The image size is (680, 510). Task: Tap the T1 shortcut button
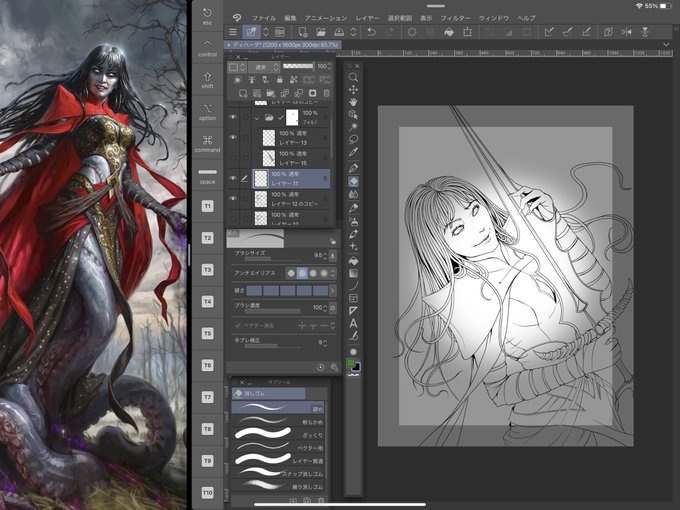coord(207,206)
